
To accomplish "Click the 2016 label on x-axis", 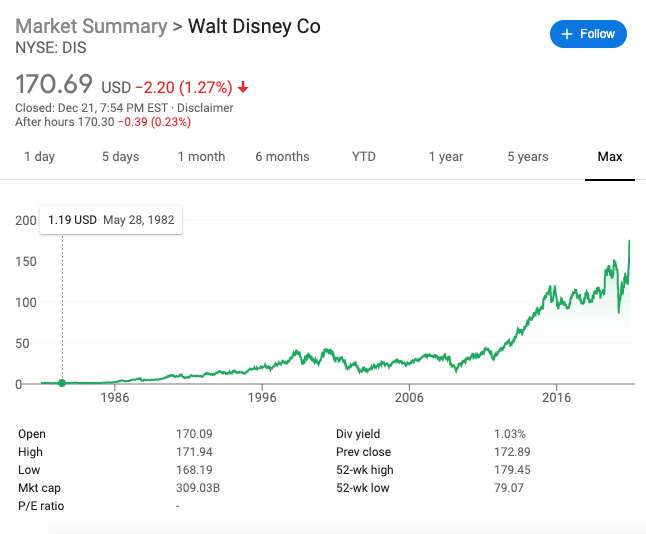I will [556, 398].
